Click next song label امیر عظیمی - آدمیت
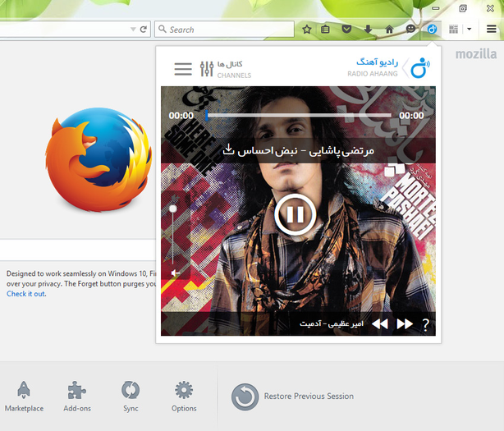The width and height of the screenshot is (504, 431). coord(332,323)
